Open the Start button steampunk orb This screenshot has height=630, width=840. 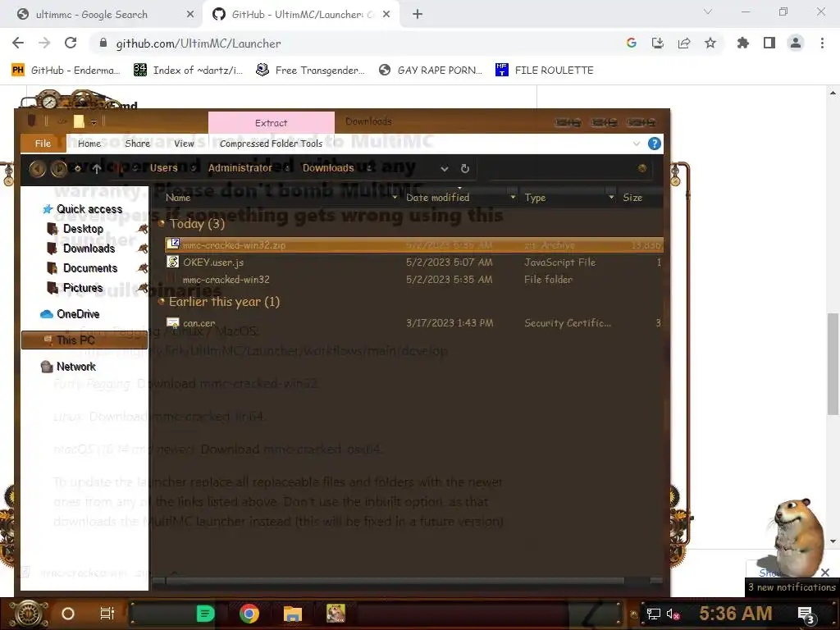(x=29, y=614)
